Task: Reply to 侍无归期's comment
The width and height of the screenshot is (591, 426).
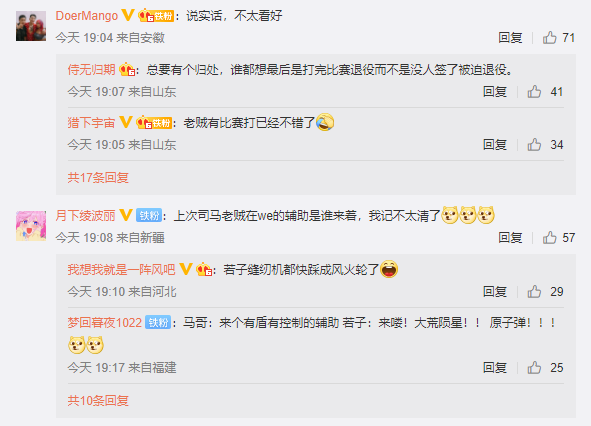Action: click(495, 92)
